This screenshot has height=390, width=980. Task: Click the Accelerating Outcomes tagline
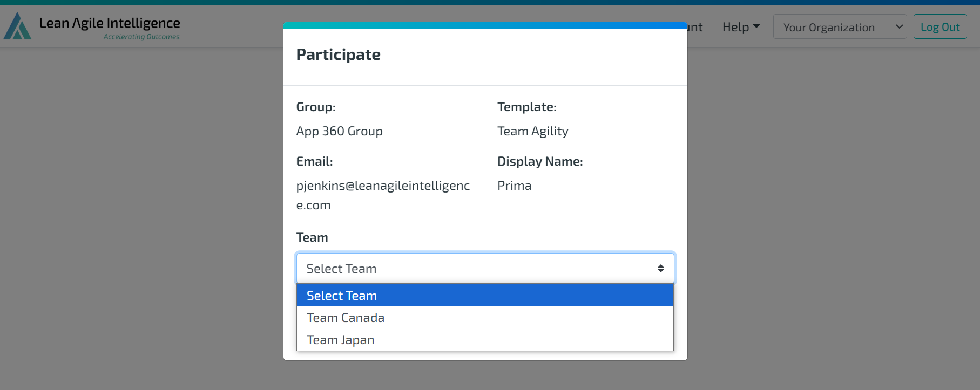point(141,37)
